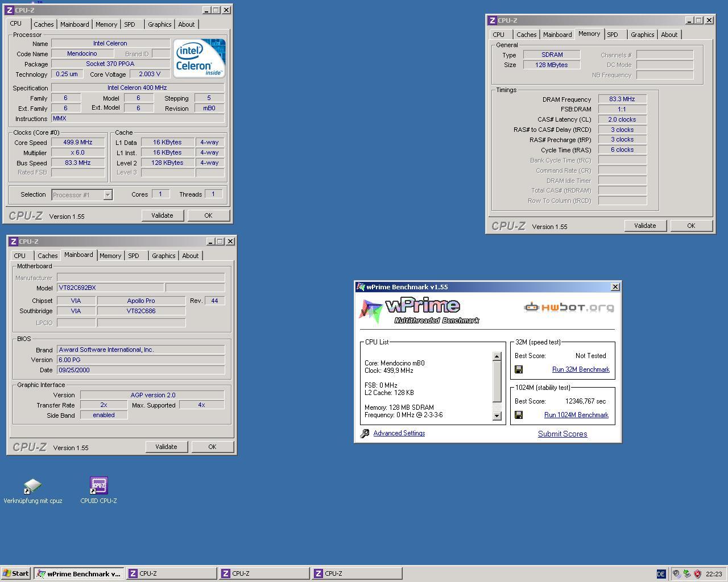This screenshot has height=582, width=728.
Task: Click save icon beside Run 32M Benchmark
Action: pos(519,369)
